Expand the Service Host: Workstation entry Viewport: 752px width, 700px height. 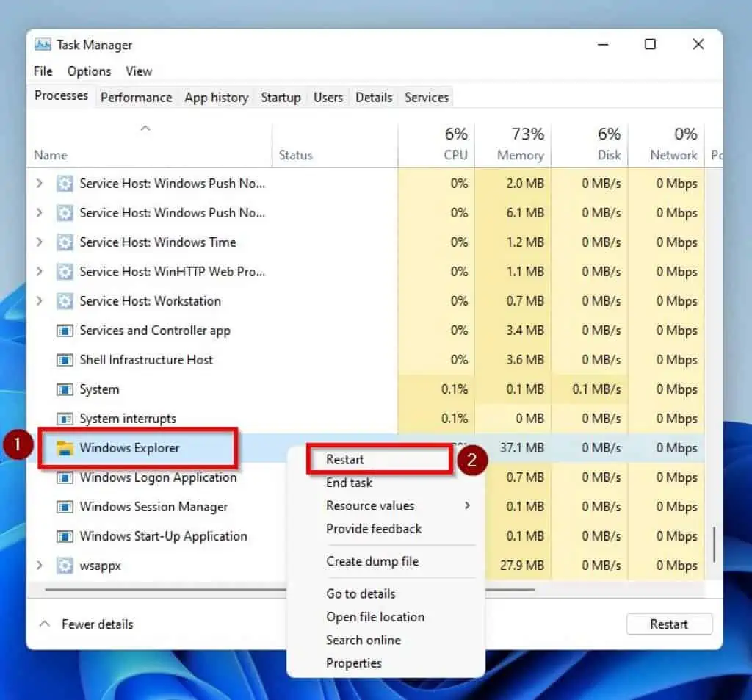click(40, 301)
